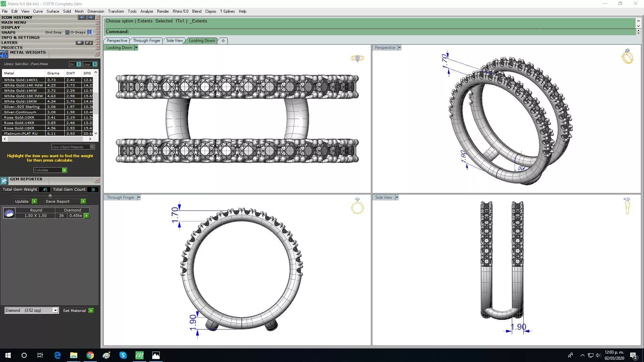Open the Clayoo menu
Screen dimensions: 644x362
coord(210,11)
